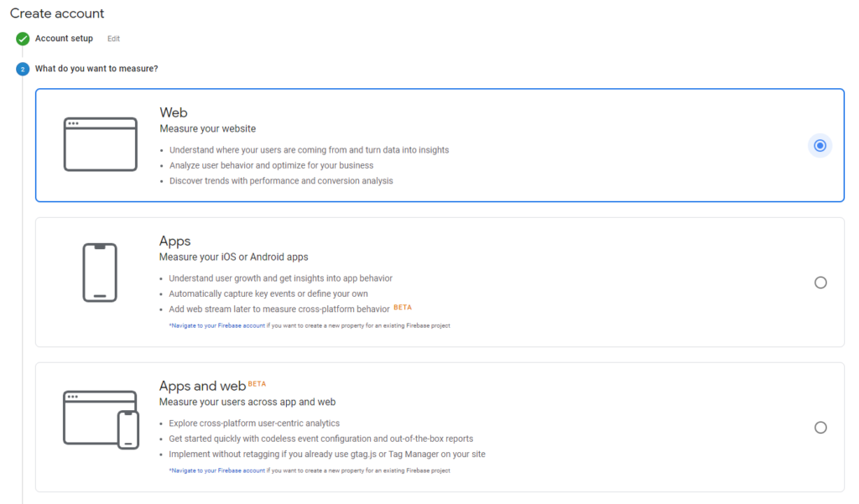Click the browser window icon for Web
This screenshot has height=504, width=859.
tap(101, 144)
